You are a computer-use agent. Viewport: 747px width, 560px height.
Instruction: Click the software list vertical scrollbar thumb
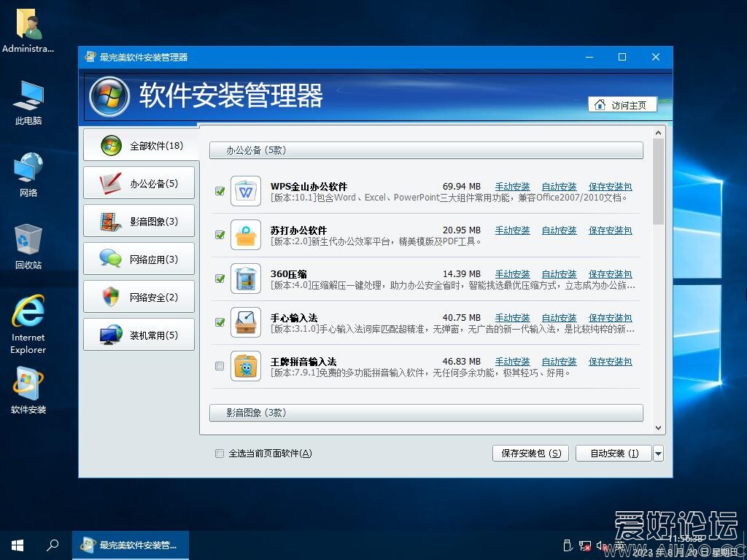tap(659, 181)
